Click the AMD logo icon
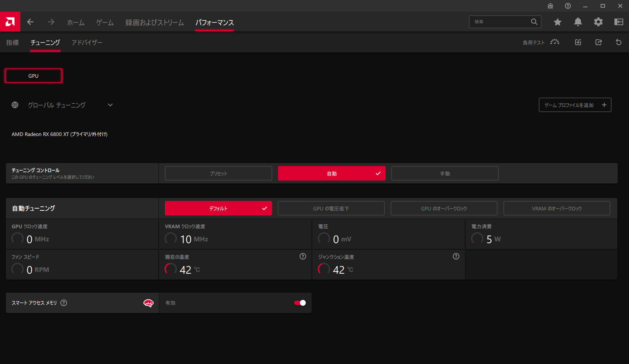 click(10, 22)
